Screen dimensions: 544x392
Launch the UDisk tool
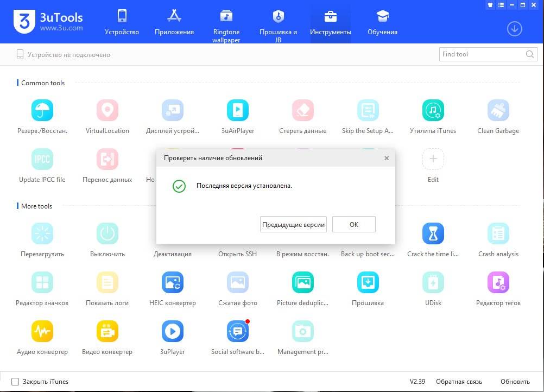433,282
